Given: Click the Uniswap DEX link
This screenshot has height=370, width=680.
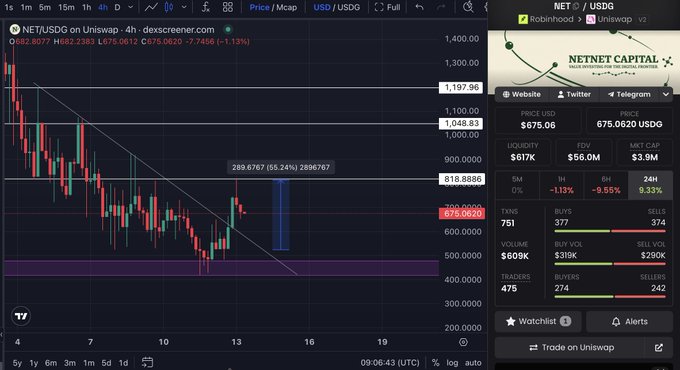Looking at the screenshot, I should (609, 19).
